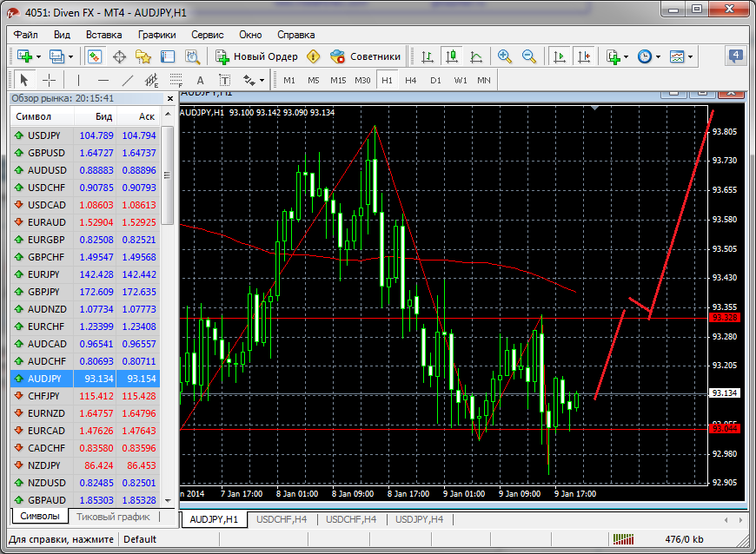Toggle the Terminal panel icon
This screenshot has width=756, height=554.
point(168,56)
